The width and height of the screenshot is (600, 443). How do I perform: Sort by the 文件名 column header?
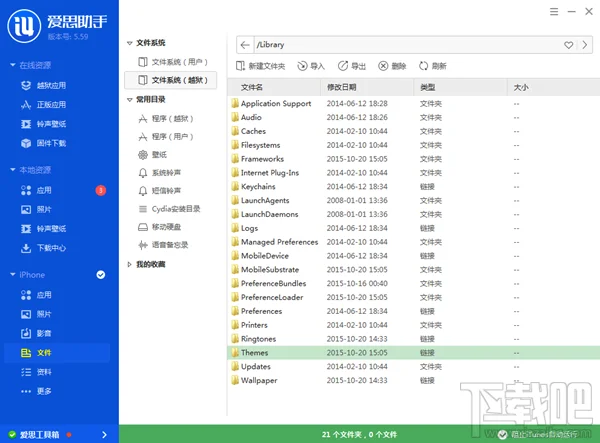coord(274,88)
